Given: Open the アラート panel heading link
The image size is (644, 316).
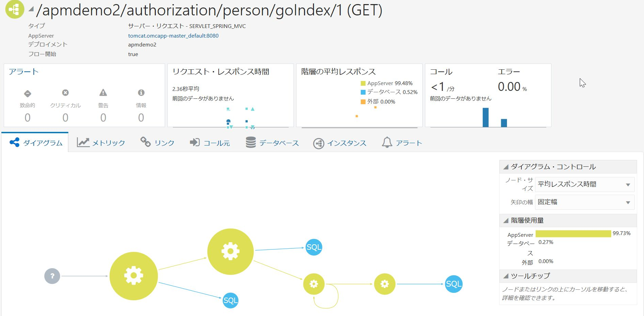Looking at the screenshot, I should pyautogui.click(x=24, y=72).
